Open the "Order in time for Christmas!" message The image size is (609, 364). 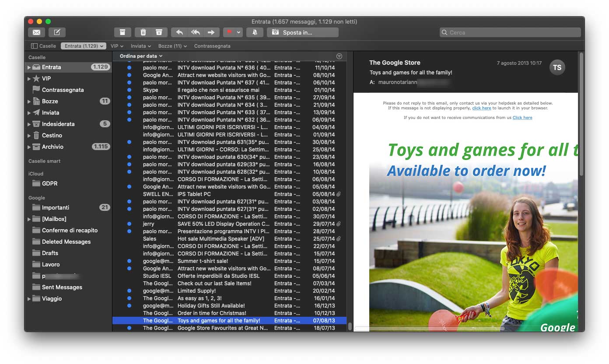[230, 313]
